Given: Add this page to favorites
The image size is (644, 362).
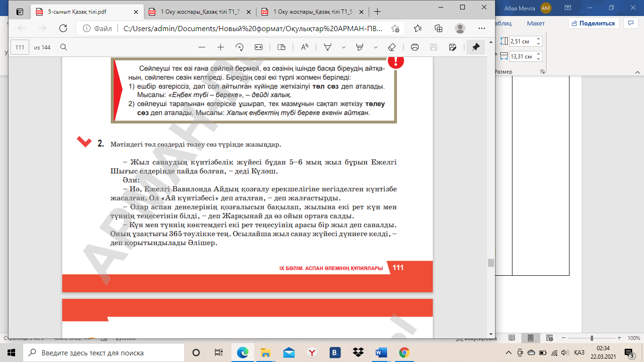Looking at the screenshot, I should 396,28.
